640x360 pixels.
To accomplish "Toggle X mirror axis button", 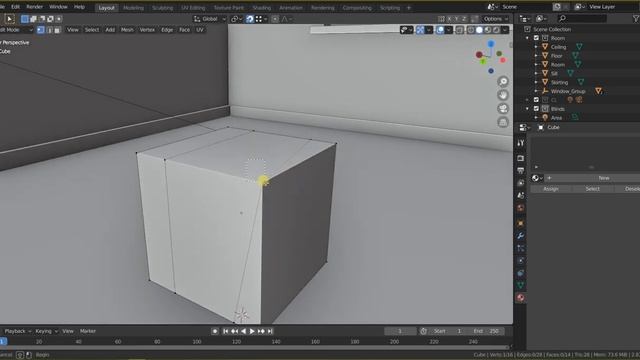I will (449, 19).
